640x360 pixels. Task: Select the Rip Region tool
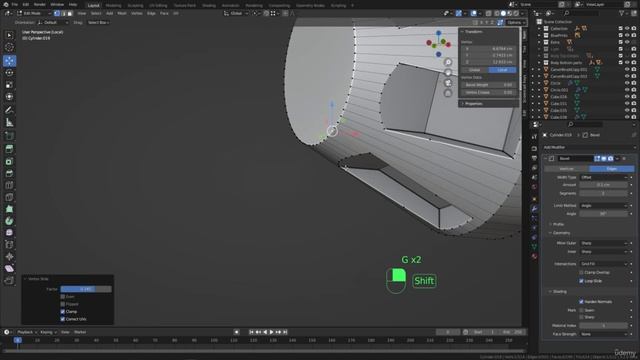[9, 280]
